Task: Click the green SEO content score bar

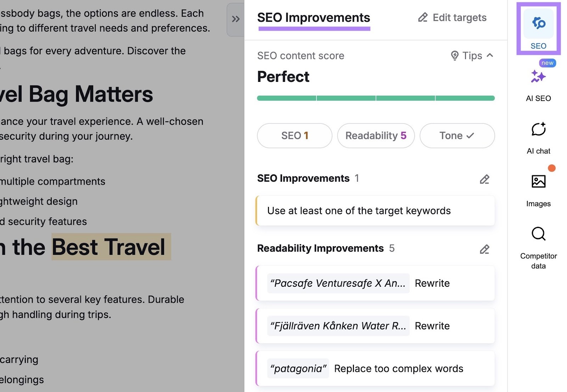Action: tap(376, 97)
